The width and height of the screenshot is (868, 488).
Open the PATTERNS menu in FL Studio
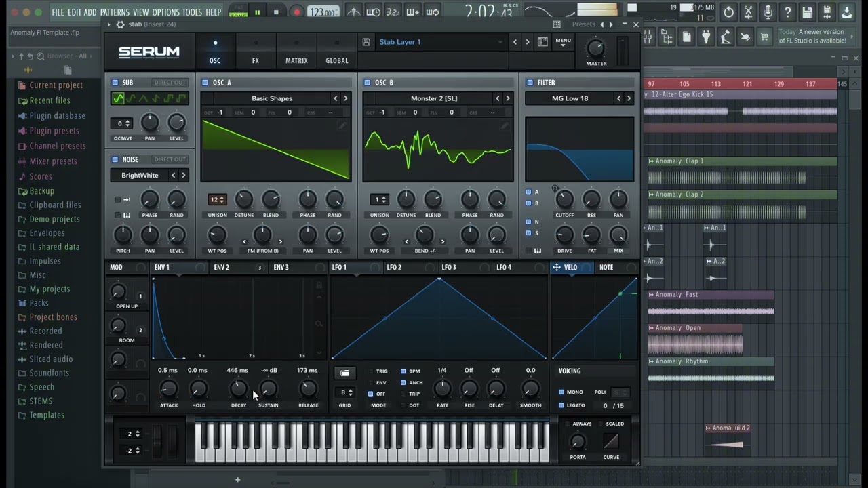115,12
